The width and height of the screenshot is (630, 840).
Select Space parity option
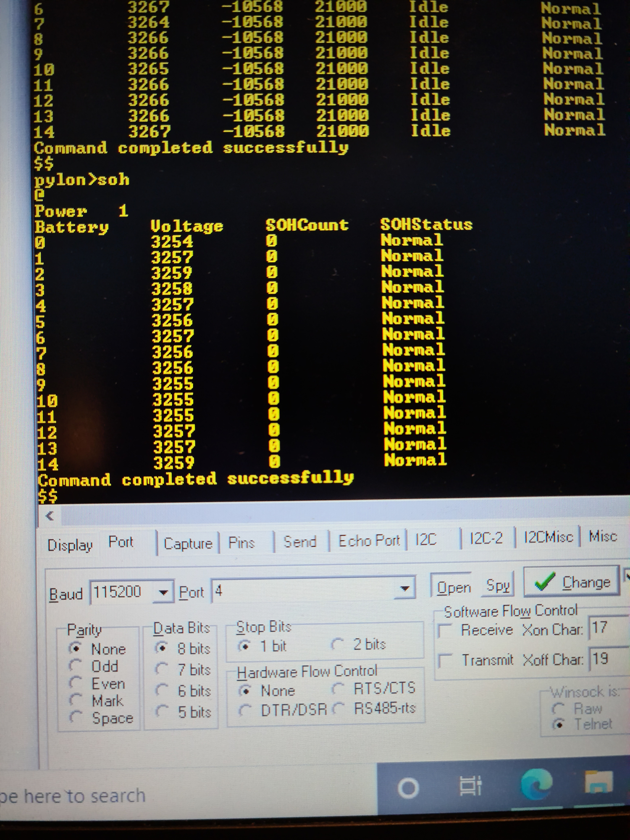tap(102, 718)
